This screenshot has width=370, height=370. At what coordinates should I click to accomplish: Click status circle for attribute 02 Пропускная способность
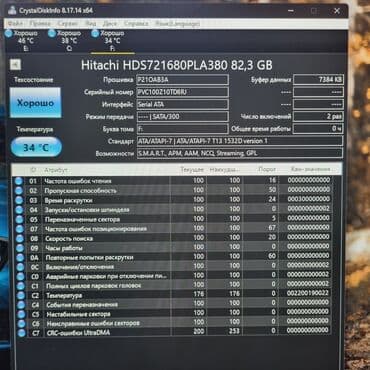click(x=19, y=190)
